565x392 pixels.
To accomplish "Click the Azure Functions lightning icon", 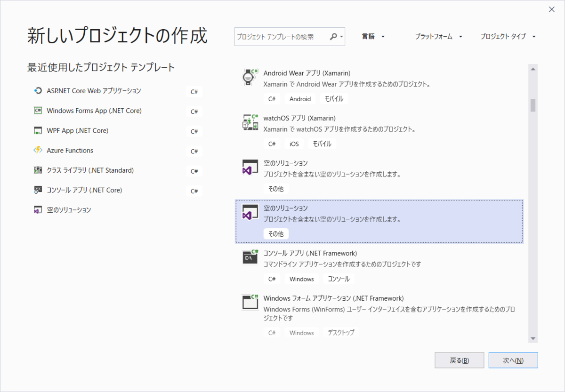I will pyautogui.click(x=38, y=150).
